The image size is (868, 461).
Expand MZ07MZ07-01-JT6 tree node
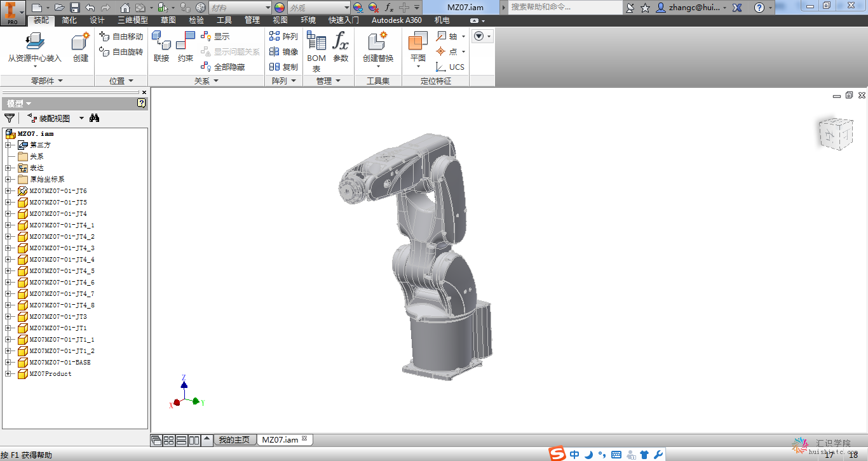click(x=8, y=190)
